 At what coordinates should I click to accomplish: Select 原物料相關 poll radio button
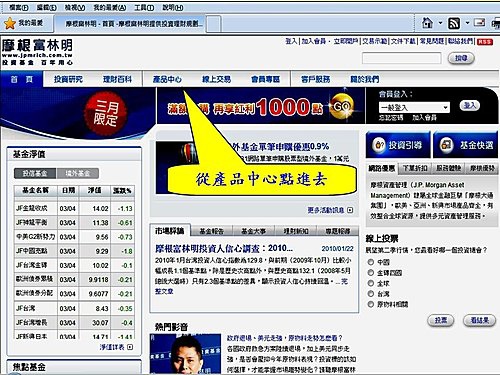click(x=370, y=304)
